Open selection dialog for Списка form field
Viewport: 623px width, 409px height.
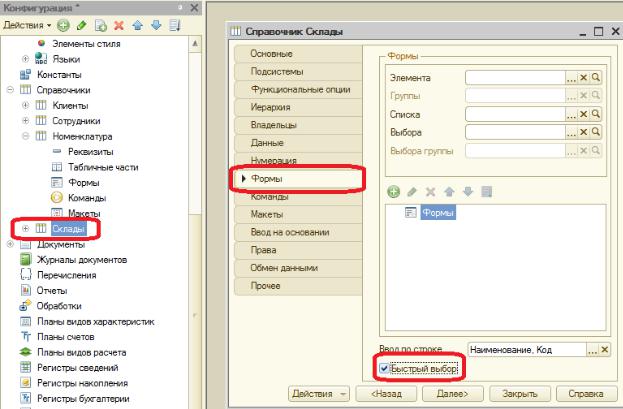(x=571, y=114)
